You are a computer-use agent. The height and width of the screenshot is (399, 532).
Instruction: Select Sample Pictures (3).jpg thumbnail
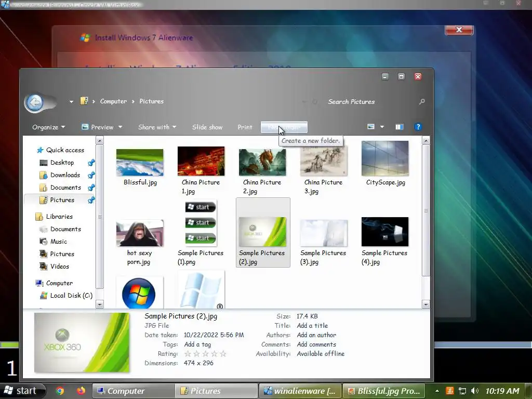point(324,233)
